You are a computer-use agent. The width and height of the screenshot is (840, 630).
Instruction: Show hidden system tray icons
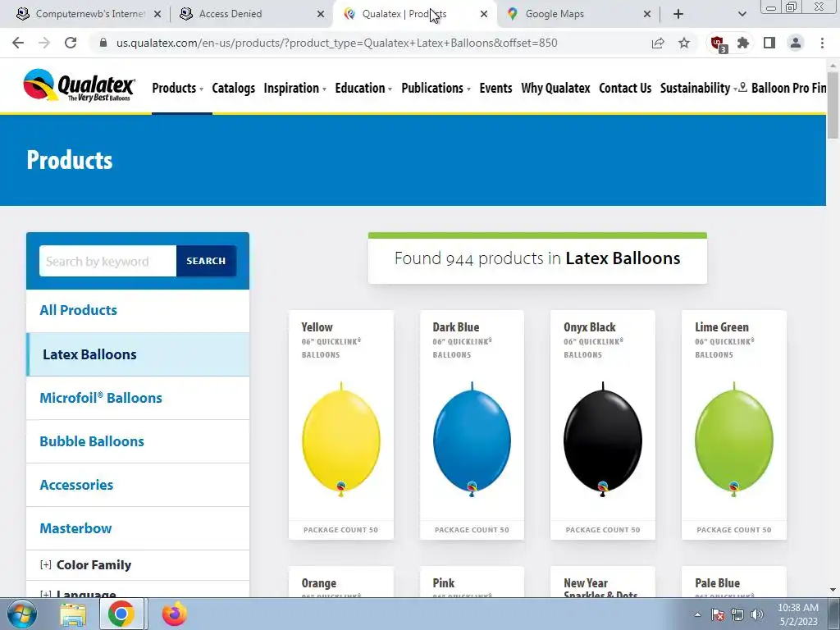click(697, 614)
